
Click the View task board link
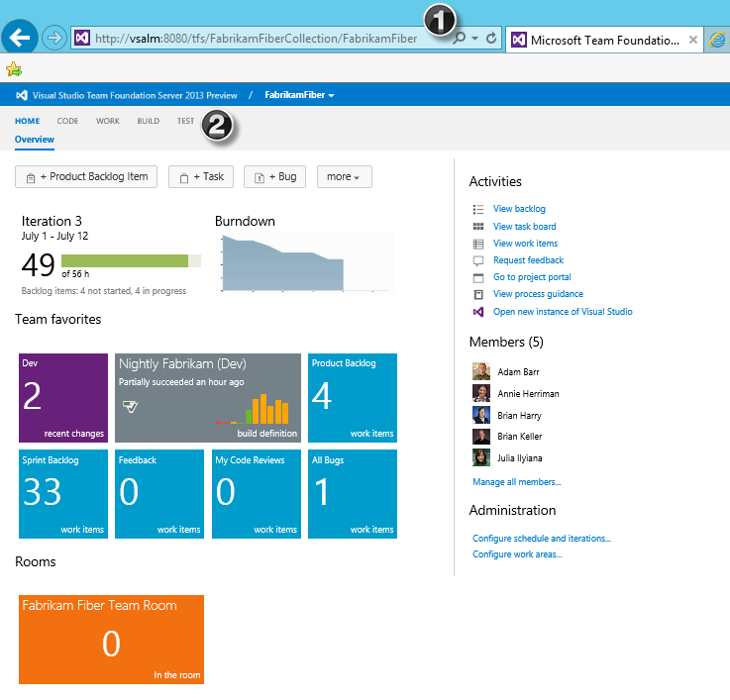click(x=524, y=227)
